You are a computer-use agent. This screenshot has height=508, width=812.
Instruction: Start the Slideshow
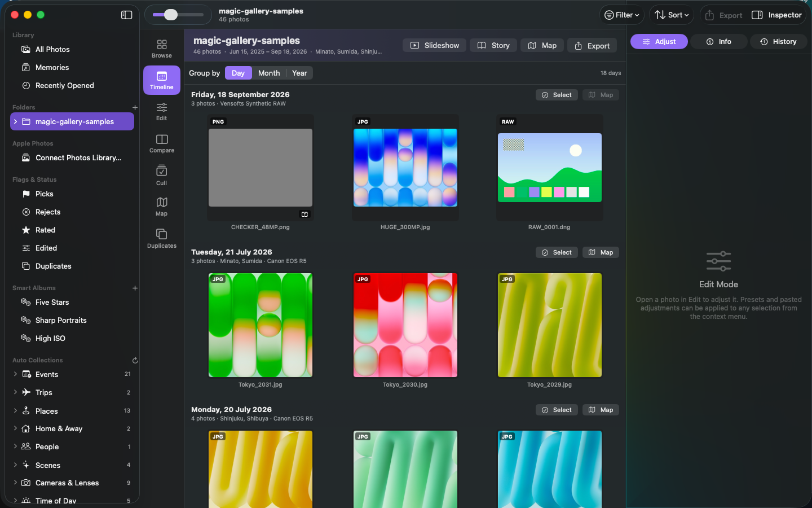point(435,46)
